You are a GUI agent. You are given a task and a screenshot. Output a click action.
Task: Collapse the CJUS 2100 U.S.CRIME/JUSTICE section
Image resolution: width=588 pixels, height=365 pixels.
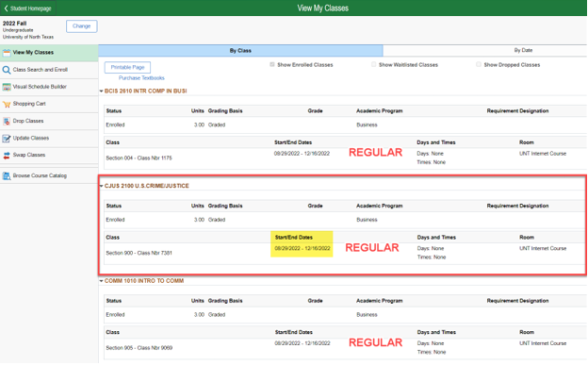tap(101, 186)
